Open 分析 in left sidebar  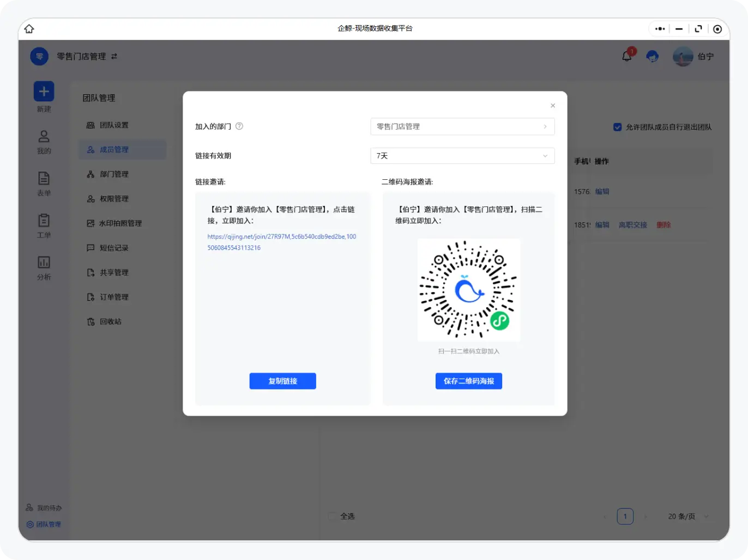pos(44,267)
